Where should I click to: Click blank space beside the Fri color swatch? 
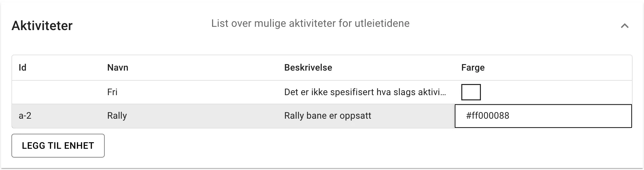point(555,92)
